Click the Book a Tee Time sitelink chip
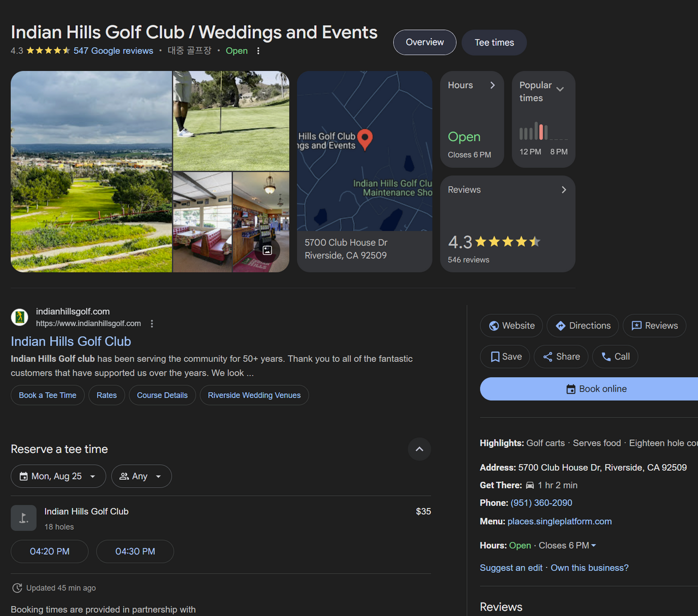 click(48, 396)
